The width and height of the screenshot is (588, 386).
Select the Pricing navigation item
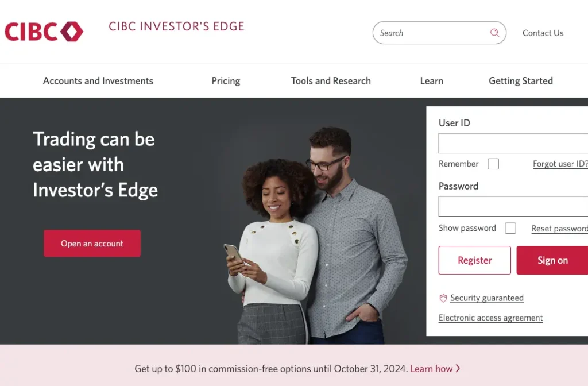[x=225, y=80]
